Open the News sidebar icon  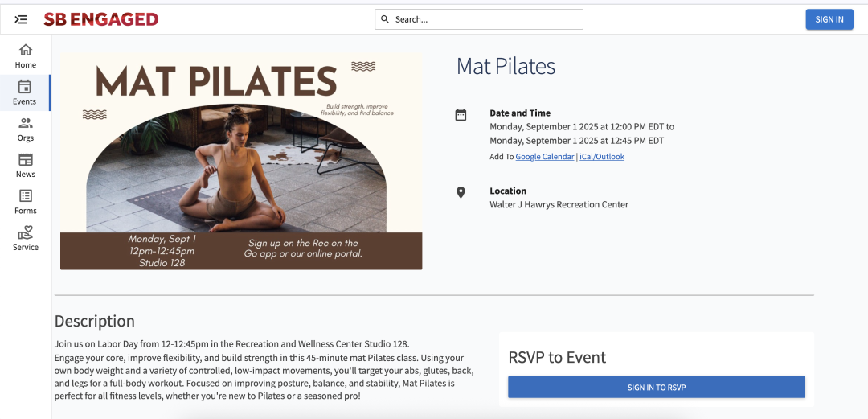26,159
